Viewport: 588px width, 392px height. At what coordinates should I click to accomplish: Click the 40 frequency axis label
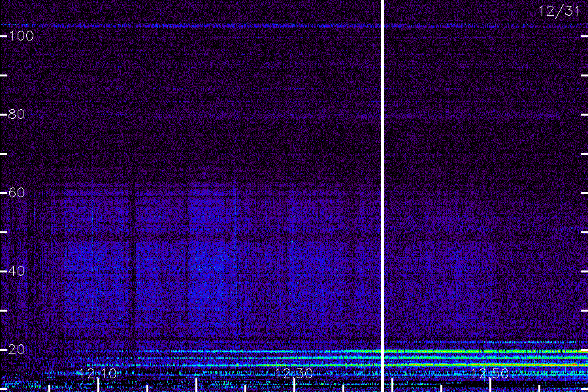coord(16,271)
